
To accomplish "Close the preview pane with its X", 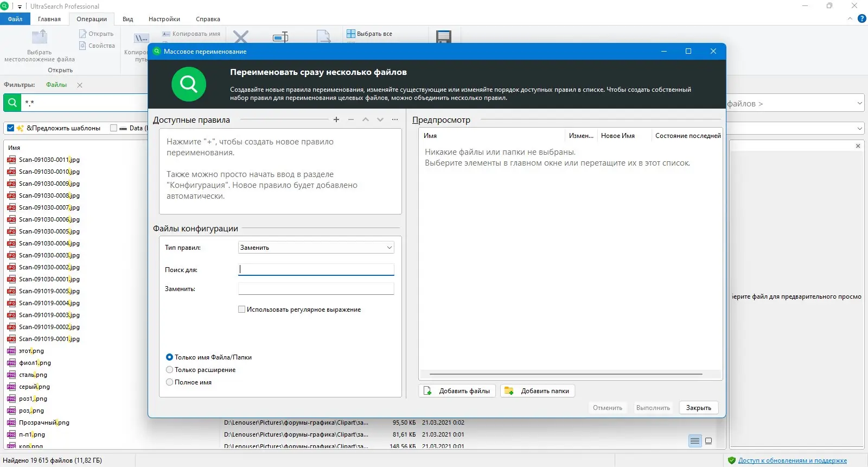I will click(x=858, y=146).
